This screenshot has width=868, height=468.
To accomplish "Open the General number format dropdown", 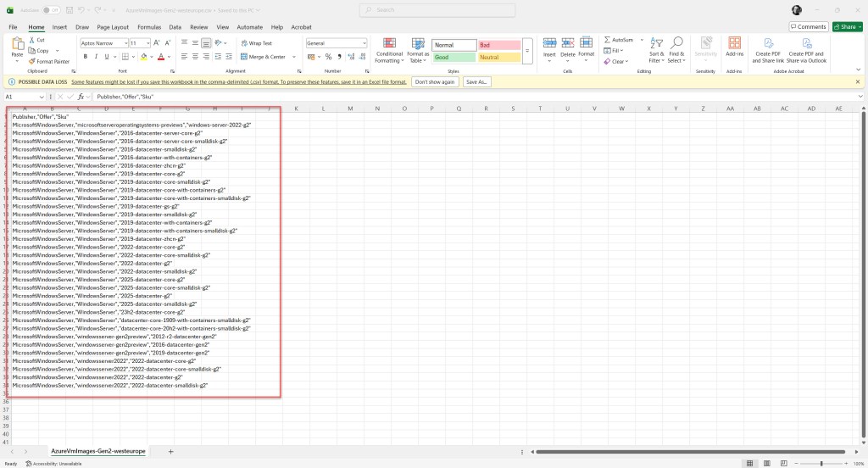I will [x=364, y=43].
